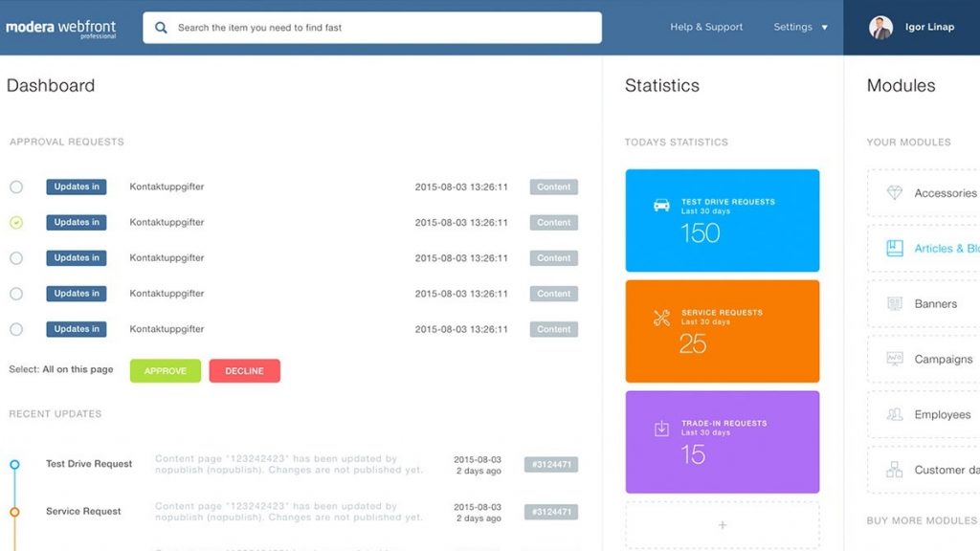Viewport: 980px width, 551px height.
Task: Open Accessories module via diamond icon
Action: pos(895,193)
